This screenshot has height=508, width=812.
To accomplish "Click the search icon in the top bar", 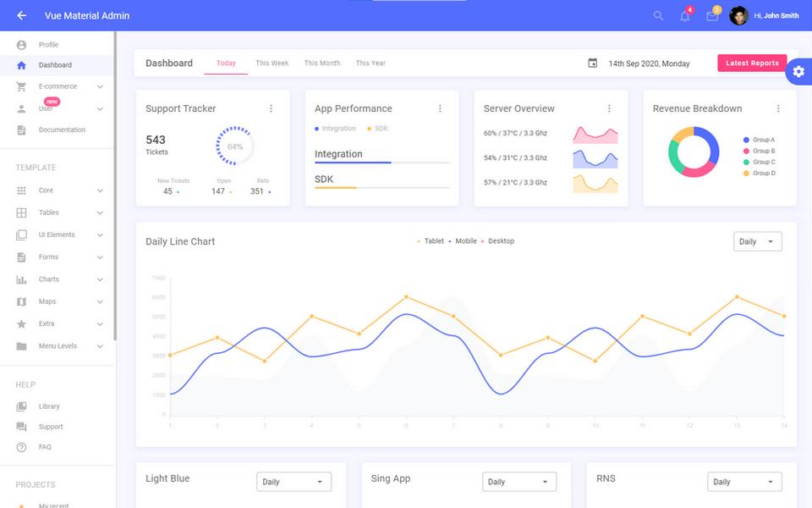I will (658, 15).
